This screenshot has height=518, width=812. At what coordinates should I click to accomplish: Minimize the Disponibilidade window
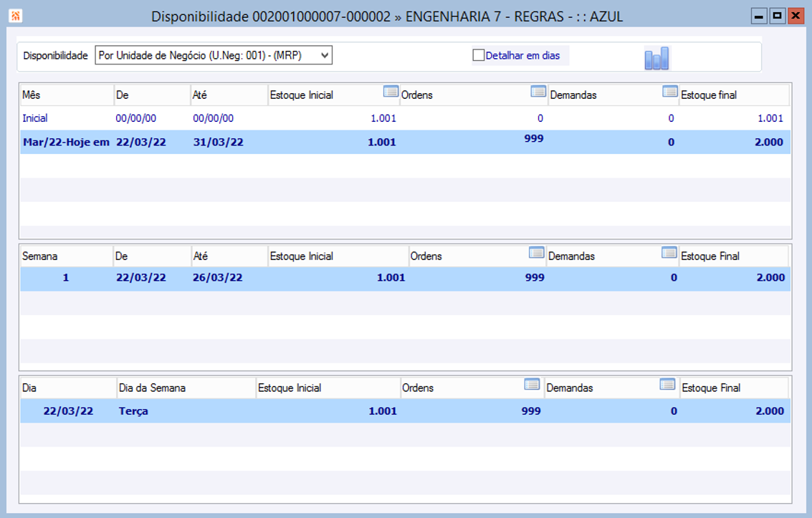(x=759, y=16)
